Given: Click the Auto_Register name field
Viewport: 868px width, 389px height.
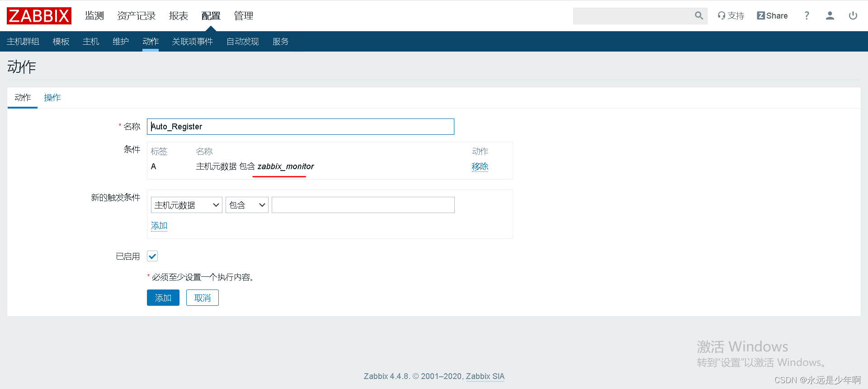Looking at the screenshot, I should (x=301, y=127).
